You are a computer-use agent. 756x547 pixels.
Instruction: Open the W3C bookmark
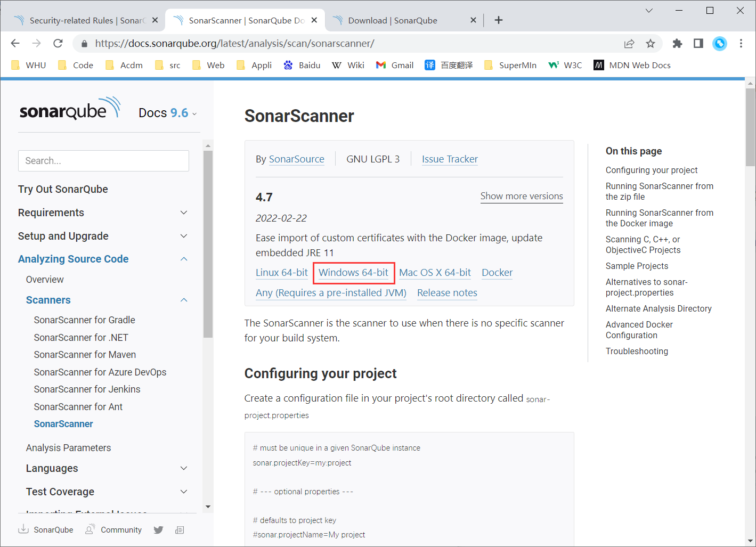[x=565, y=65]
